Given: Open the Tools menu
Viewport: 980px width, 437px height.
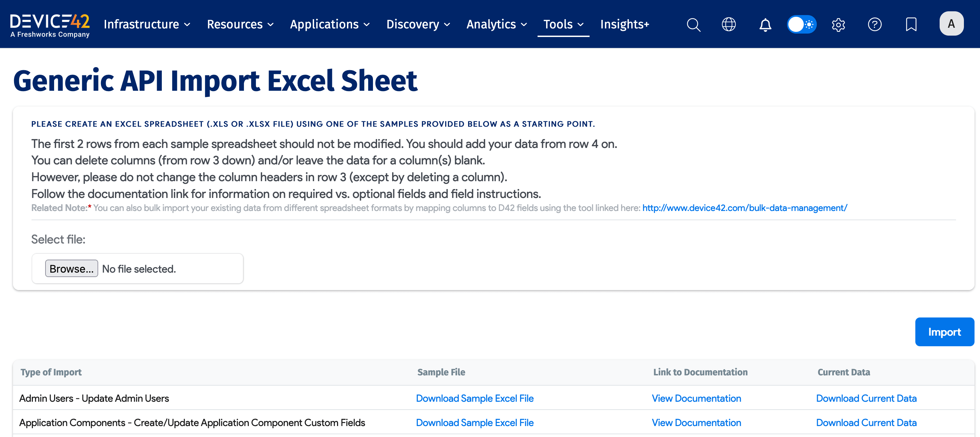Looking at the screenshot, I should click(x=563, y=24).
